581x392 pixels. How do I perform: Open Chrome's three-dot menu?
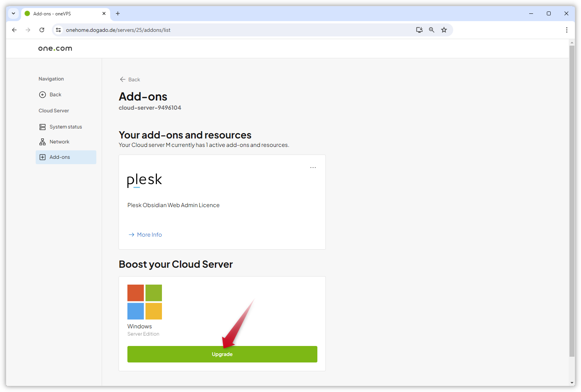[x=566, y=30]
